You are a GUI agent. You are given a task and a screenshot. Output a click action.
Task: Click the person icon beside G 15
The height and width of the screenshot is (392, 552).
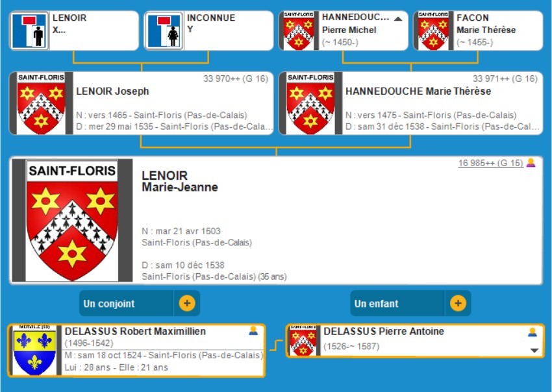pyautogui.click(x=531, y=163)
